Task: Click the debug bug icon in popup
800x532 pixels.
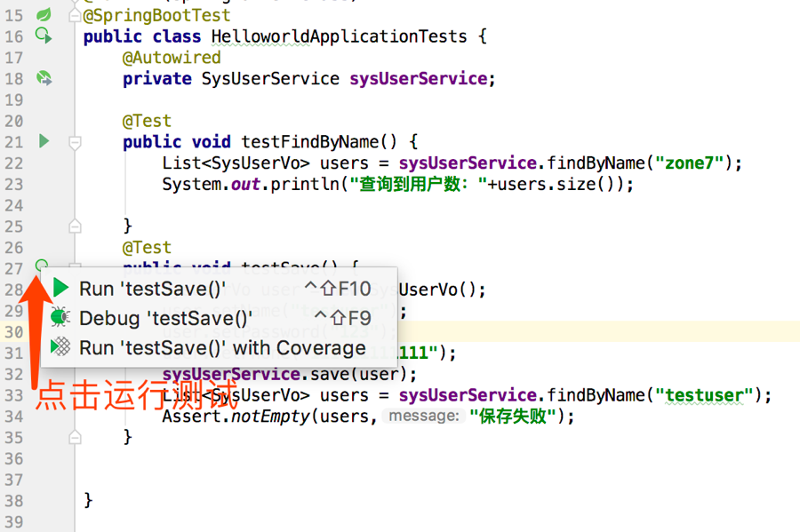Action: (60, 317)
